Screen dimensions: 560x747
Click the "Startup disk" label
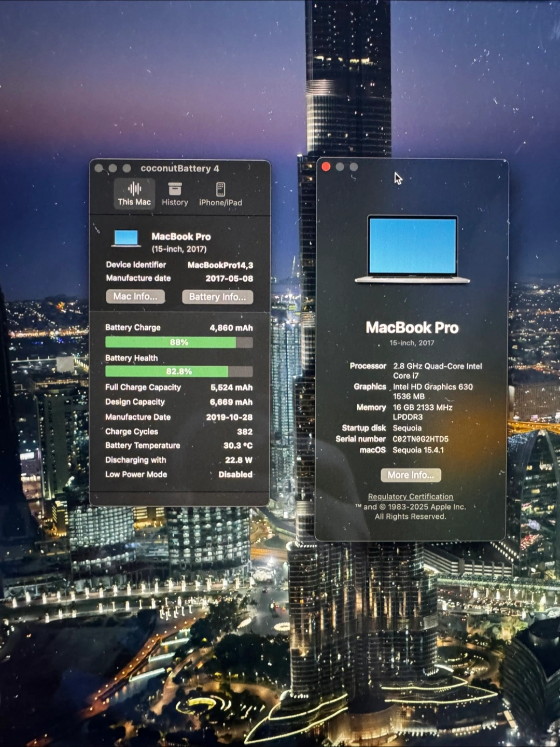click(x=364, y=428)
